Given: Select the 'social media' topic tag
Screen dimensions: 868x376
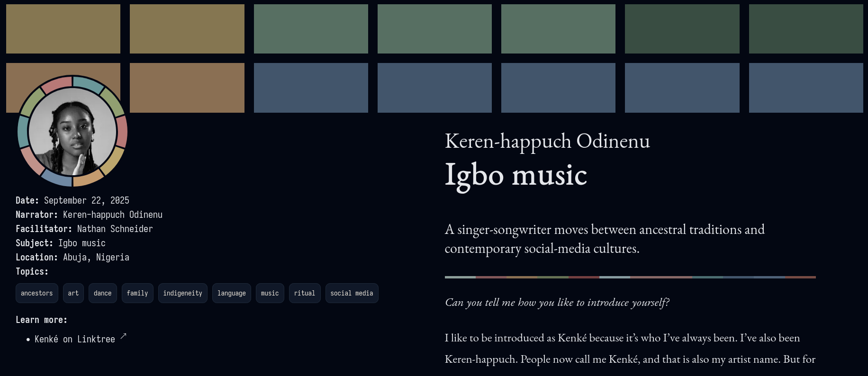Looking at the screenshot, I should (352, 293).
